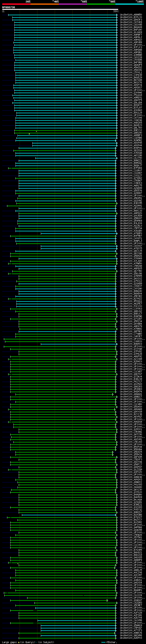This screenshot has height=644, width=146.
Task: Click hit label UniRef100_B3L8I6
Action: pos(131,223)
